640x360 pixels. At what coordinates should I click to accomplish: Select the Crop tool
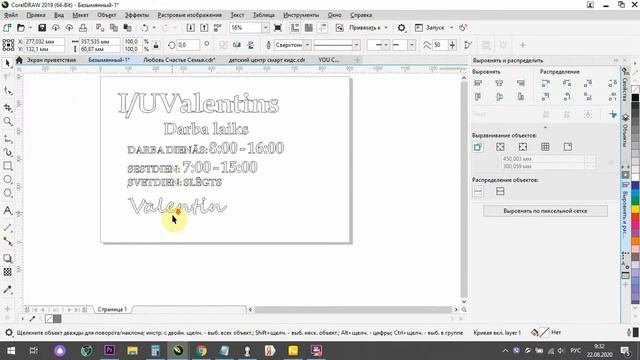coord(7,107)
